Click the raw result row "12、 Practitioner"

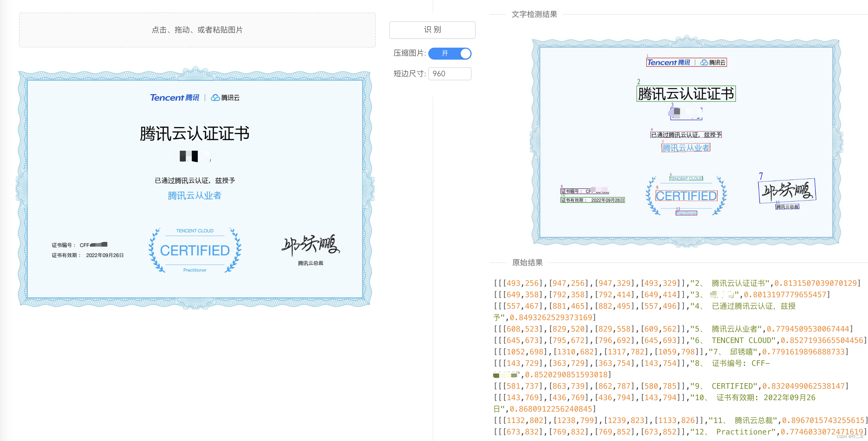click(680, 432)
